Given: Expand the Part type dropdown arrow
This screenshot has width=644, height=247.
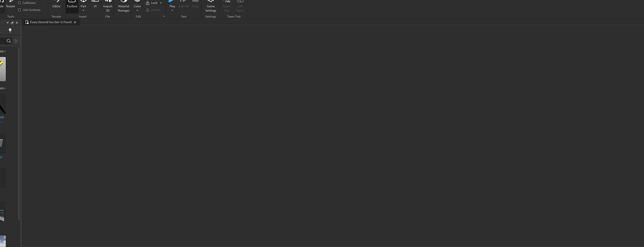Looking at the screenshot, I should click(84, 11).
